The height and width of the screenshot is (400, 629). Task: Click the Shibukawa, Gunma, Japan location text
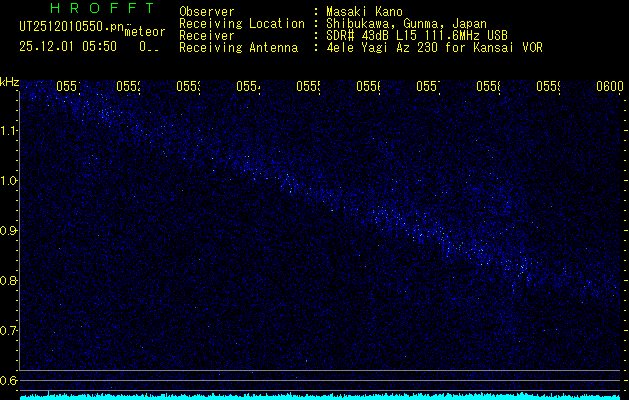[406, 24]
